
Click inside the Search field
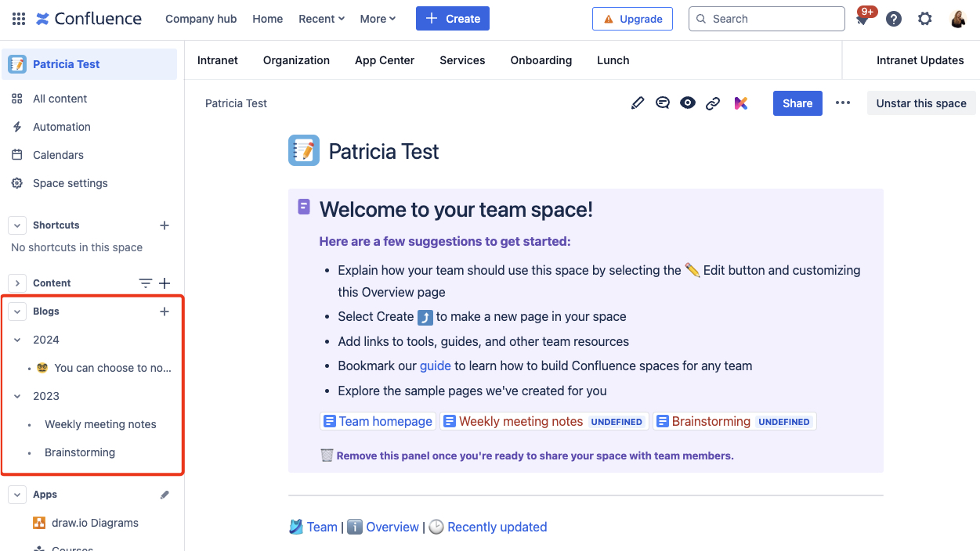tap(766, 18)
